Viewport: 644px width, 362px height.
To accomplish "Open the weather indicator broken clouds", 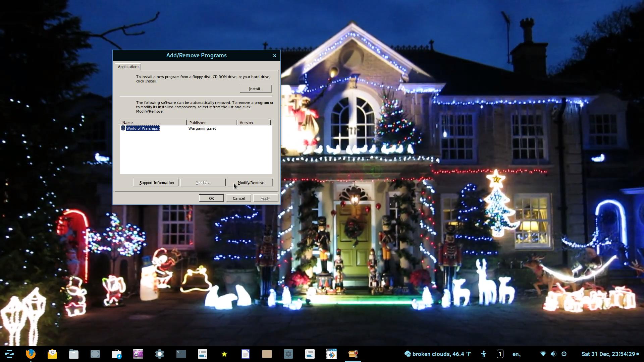I will pyautogui.click(x=438, y=354).
